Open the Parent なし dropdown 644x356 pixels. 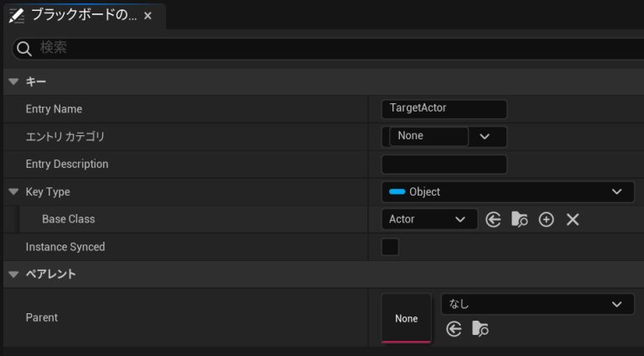[537, 303]
